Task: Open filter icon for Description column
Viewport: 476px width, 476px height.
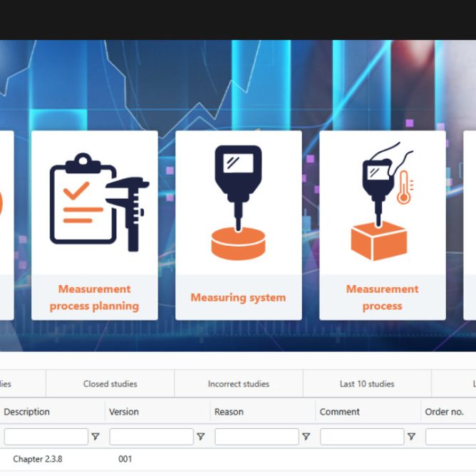Action: pyautogui.click(x=95, y=437)
